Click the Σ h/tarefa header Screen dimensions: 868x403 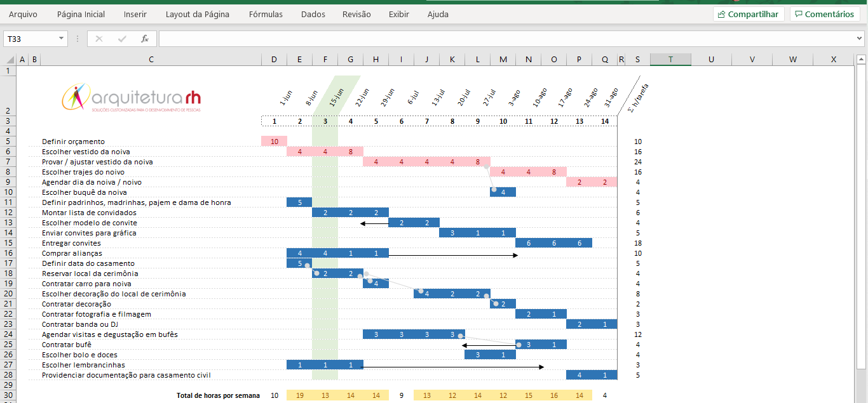click(637, 97)
